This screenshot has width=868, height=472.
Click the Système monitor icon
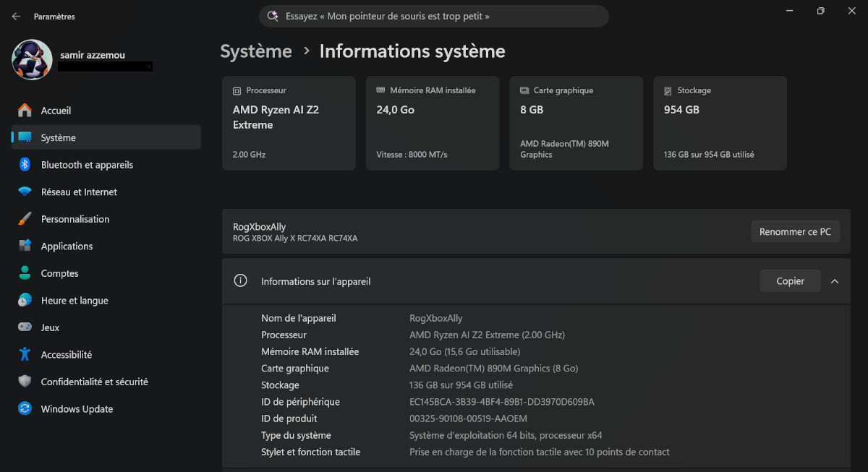[x=25, y=137]
